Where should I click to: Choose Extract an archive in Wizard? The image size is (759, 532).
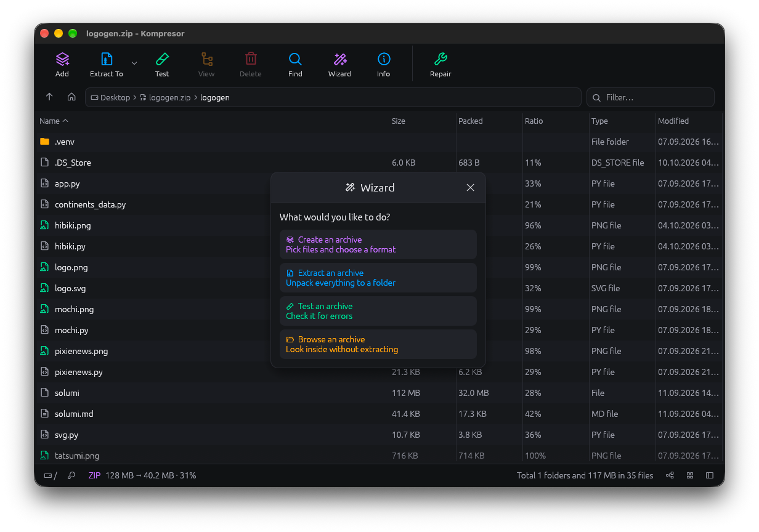378,278
